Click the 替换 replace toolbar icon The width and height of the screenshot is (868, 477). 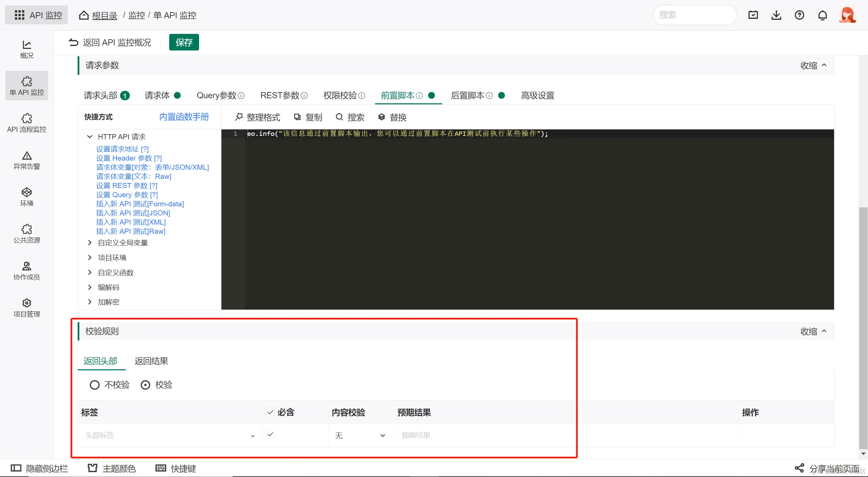(x=381, y=117)
